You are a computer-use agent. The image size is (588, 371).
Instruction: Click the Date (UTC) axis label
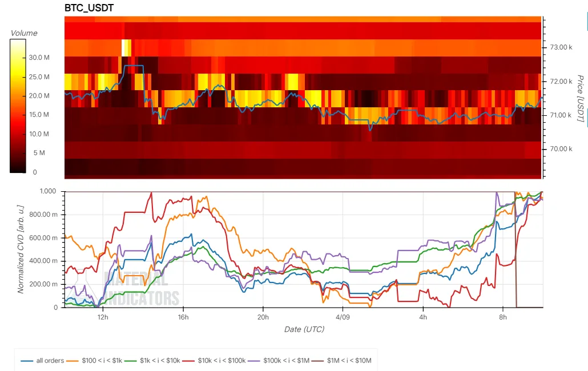[x=304, y=329]
